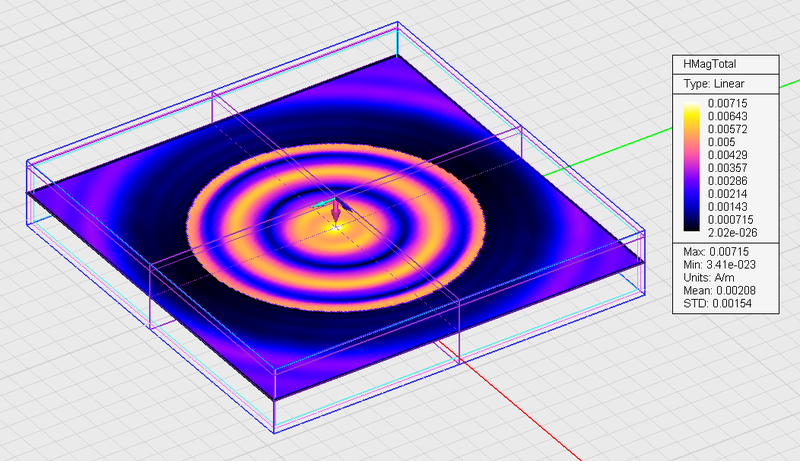Click the pink arrow at the field center
Screen dimensions: 800x461
pos(335,211)
